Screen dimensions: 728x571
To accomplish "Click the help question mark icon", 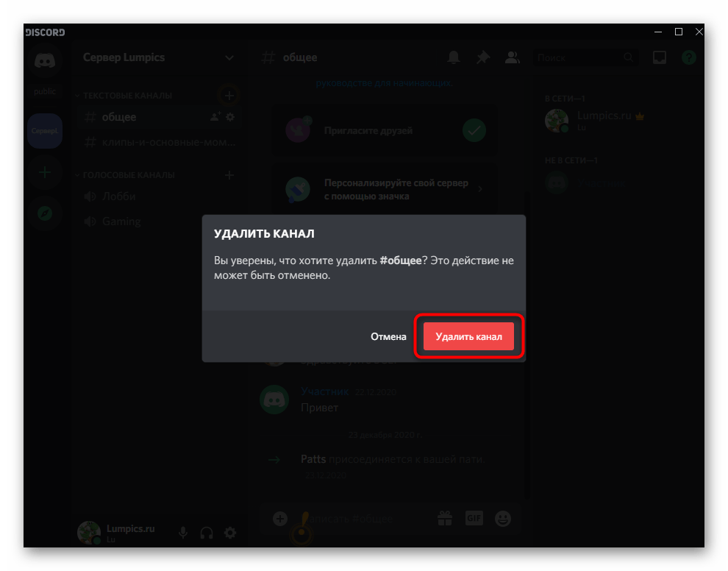I will click(x=688, y=57).
